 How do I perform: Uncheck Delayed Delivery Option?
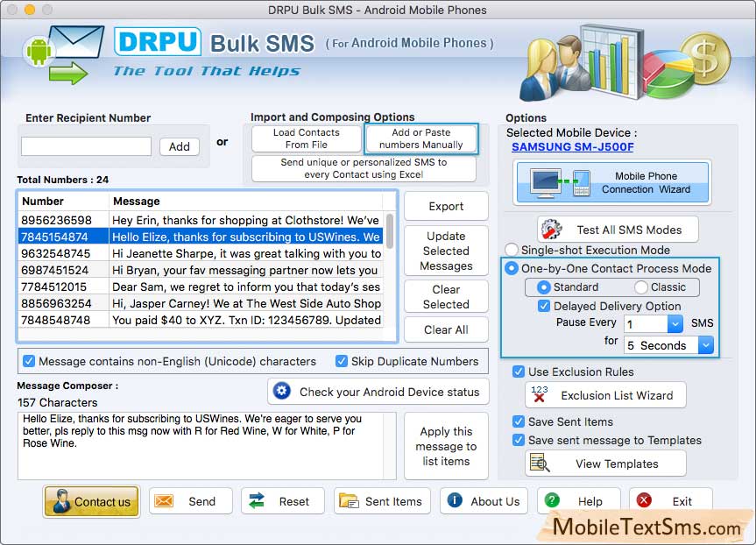(x=544, y=306)
